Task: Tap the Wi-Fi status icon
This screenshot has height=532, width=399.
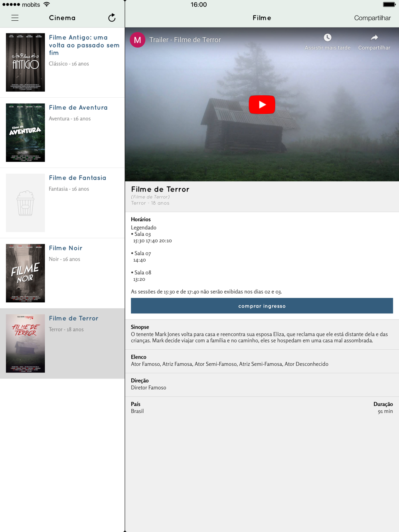Action: click(x=47, y=4)
